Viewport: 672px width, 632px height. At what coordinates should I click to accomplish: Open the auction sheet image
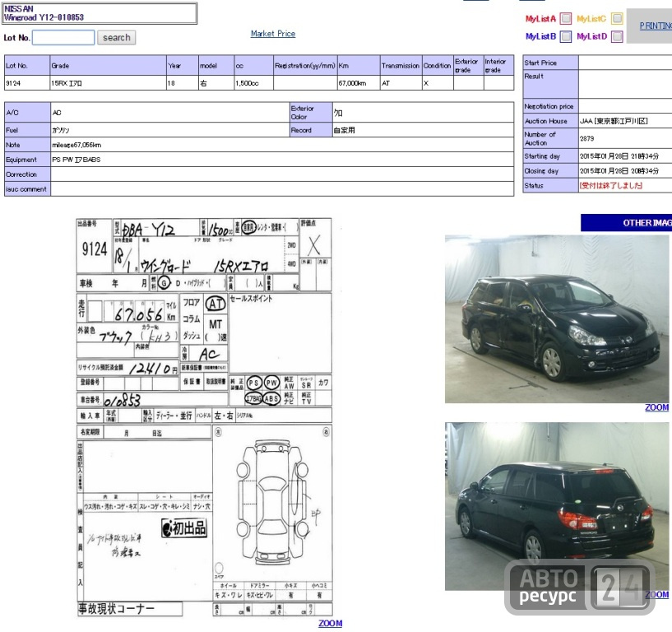pyautogui.click(x=204, y=417)
